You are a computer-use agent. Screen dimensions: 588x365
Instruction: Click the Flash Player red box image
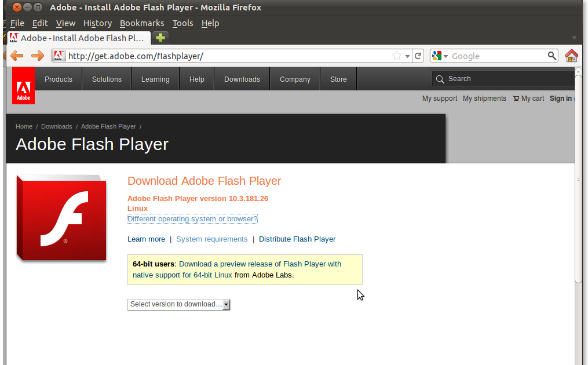[x=61, y=218]
